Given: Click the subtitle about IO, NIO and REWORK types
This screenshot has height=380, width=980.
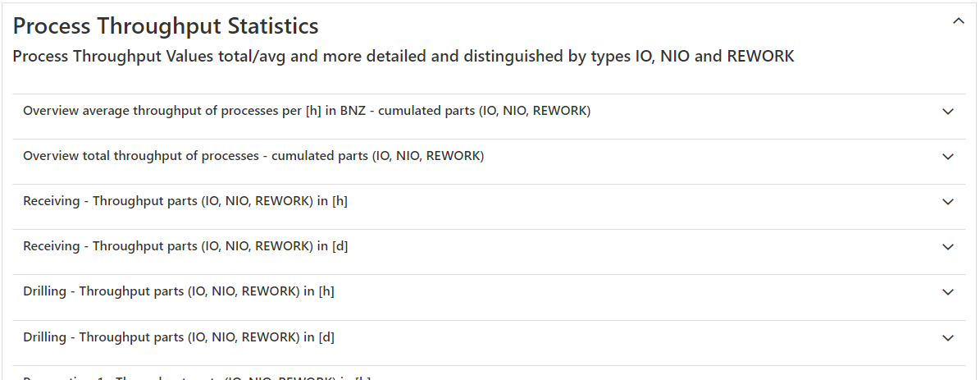Looking at the screenshot, I should (x=403, y=57).
